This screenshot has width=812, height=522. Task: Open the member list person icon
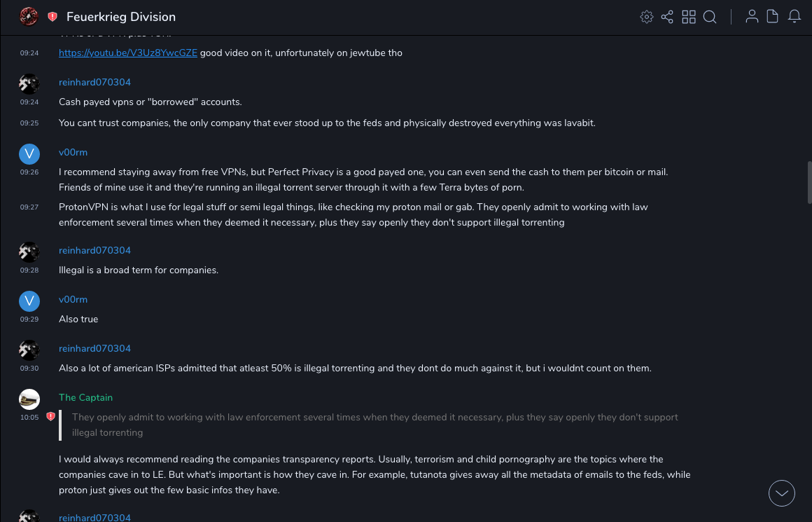[x=752, y=17]
